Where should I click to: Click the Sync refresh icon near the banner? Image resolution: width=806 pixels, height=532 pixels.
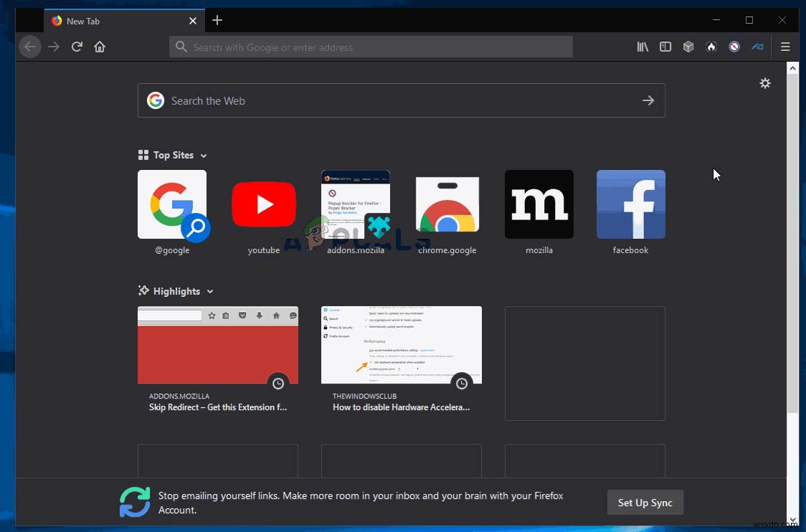pos(134,502)
